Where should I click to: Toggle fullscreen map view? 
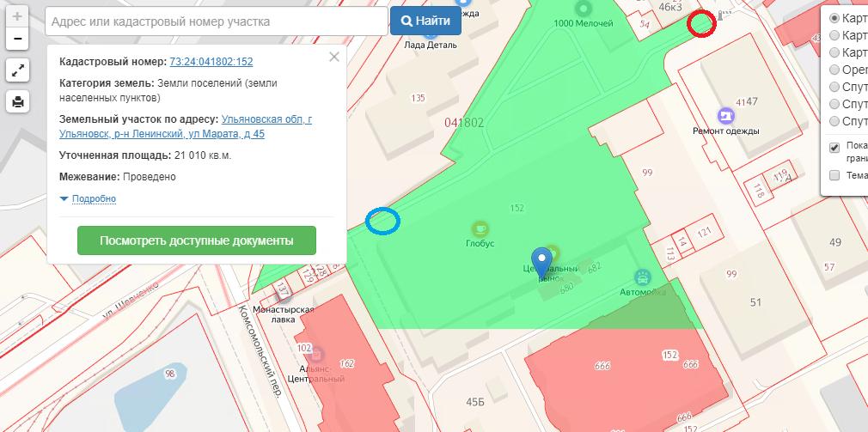17,70
